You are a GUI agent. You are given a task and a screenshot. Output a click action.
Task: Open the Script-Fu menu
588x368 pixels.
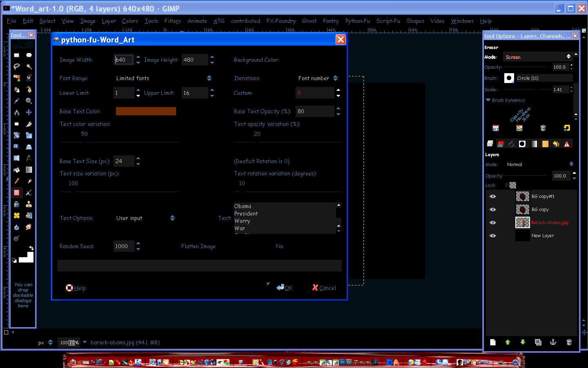tap(388, 21)
